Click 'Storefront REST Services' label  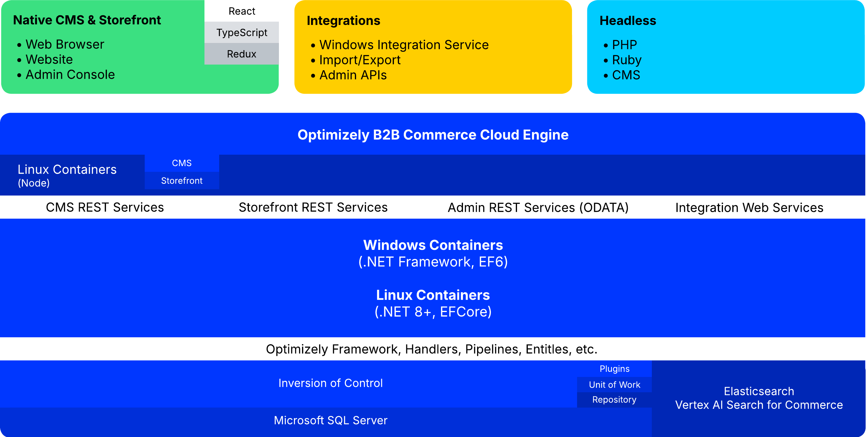[313, 207]
